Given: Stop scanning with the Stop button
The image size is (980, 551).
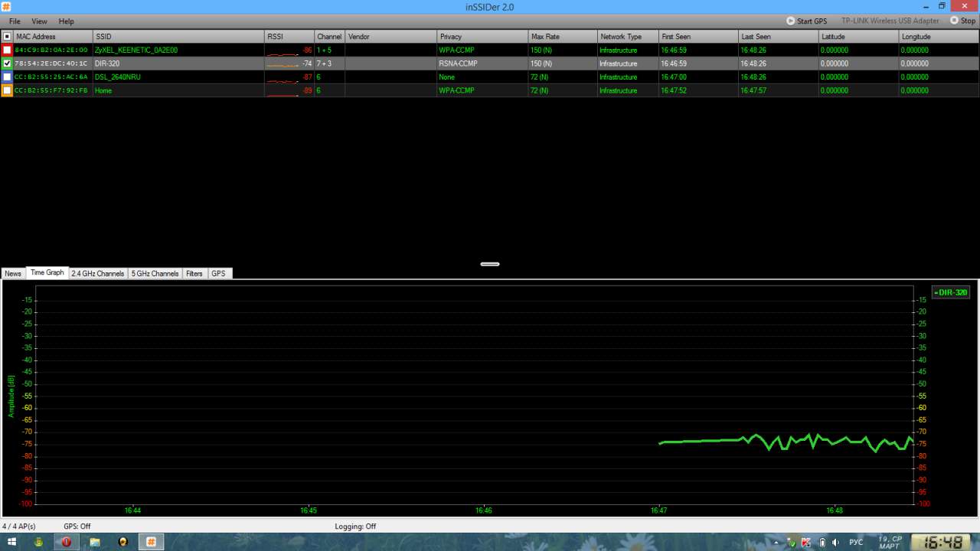Looking at the screenshot, I should (x=962, y=21).
